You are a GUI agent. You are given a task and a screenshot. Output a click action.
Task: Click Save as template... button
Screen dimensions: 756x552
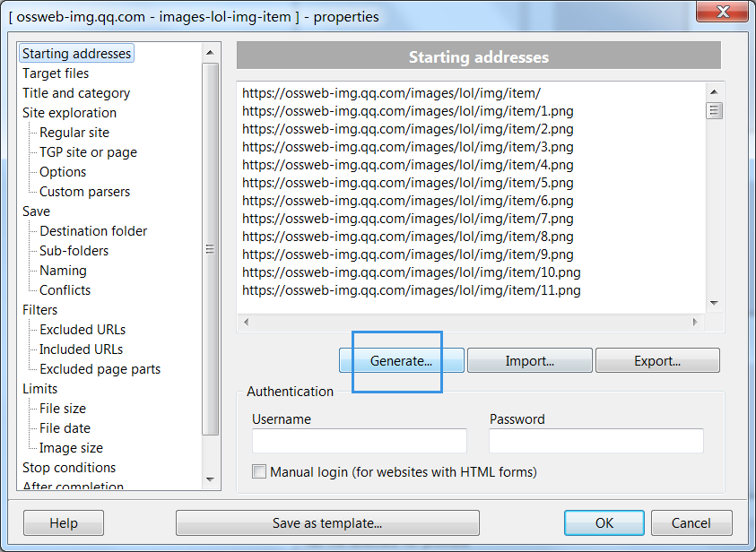pos(327,523)
